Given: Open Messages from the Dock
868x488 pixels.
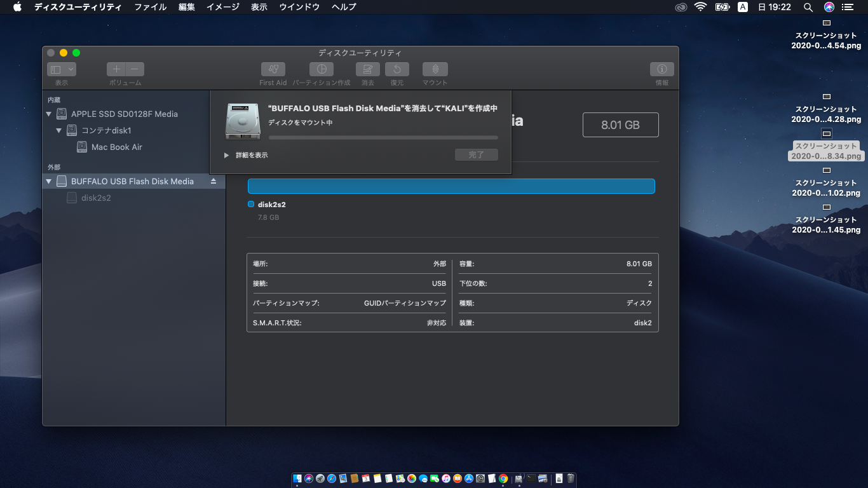Looking at the screenshot, I should point(423,478).
